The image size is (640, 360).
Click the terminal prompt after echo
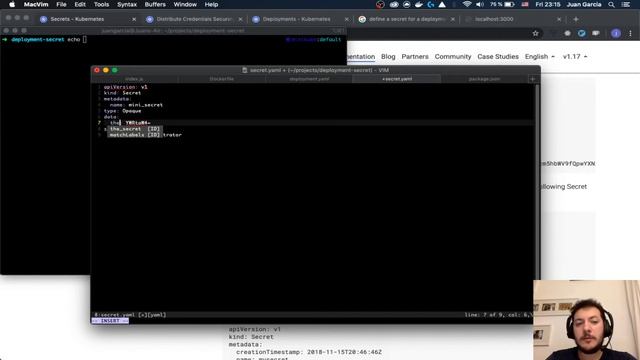pyautogui.click(x=84, y=40)
